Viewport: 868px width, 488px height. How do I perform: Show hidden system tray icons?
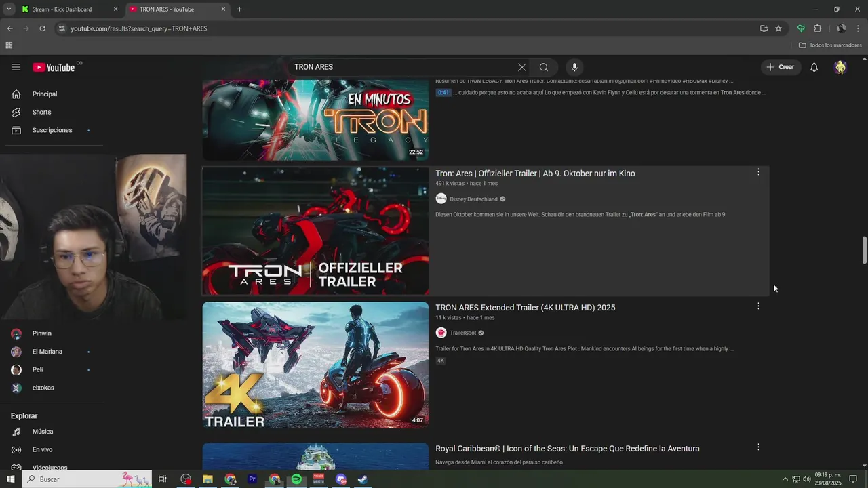pos(785,479)
